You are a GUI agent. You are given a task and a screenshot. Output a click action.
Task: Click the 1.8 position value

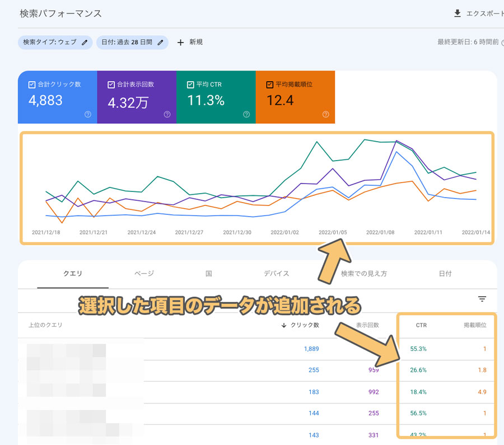[482, 370]
